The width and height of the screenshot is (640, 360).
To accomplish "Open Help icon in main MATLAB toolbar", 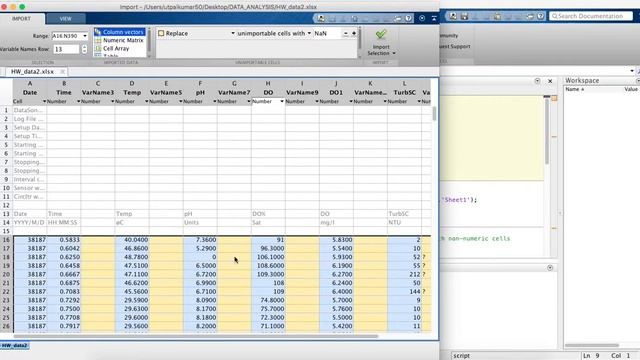I will pos(540,16).
